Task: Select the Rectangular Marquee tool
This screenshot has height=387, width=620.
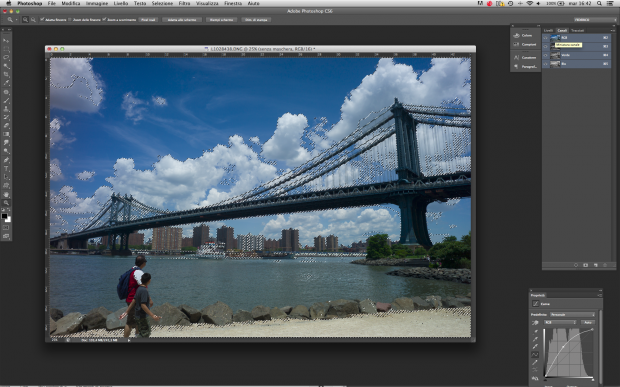Action: coord(6,49)
